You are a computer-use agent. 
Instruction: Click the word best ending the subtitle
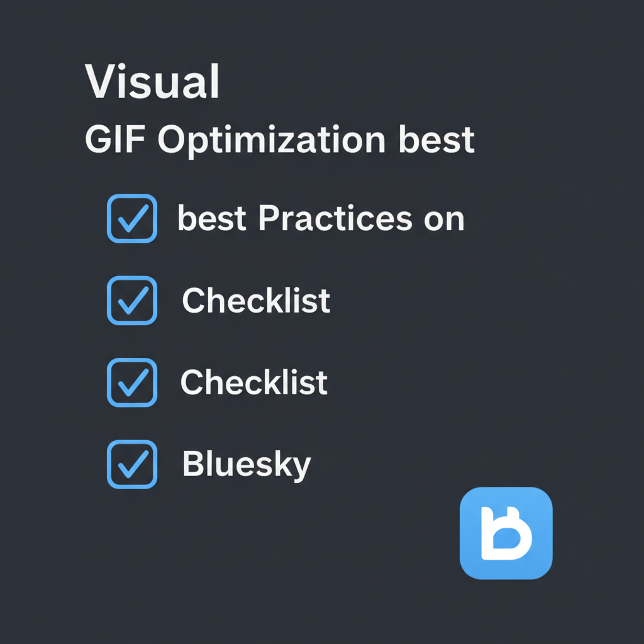pos(436,139)
